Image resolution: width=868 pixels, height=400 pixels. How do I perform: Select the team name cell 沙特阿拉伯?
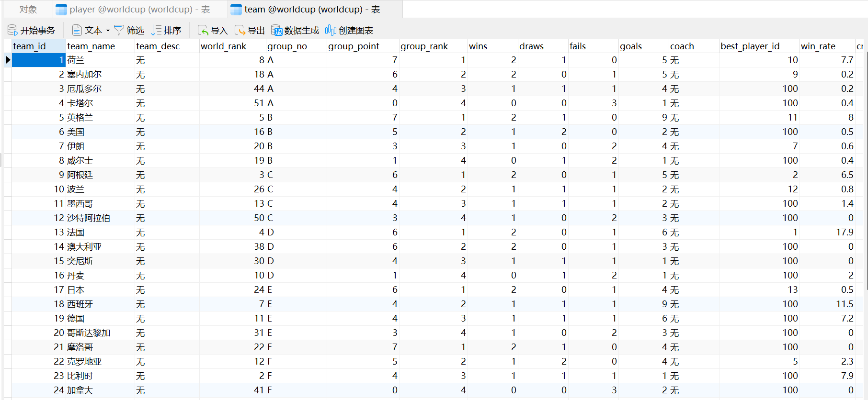click(100, 218)
